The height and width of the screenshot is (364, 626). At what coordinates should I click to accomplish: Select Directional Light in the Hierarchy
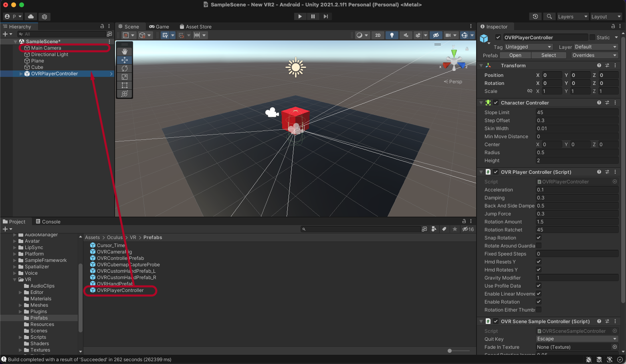point(49,54)
